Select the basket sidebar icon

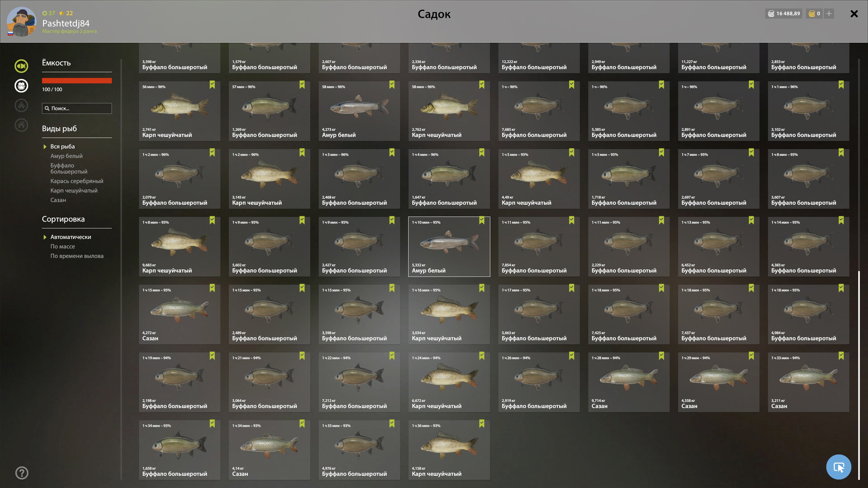pos(21,85)
